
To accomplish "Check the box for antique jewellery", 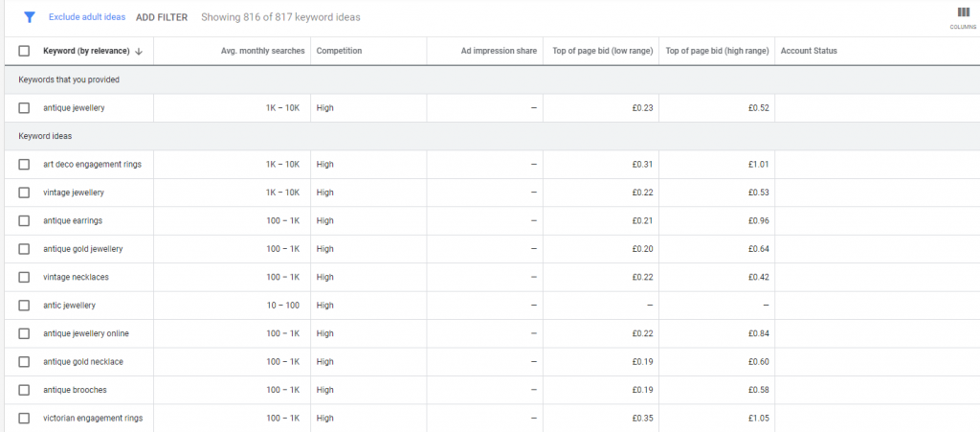I will point(24,108).
